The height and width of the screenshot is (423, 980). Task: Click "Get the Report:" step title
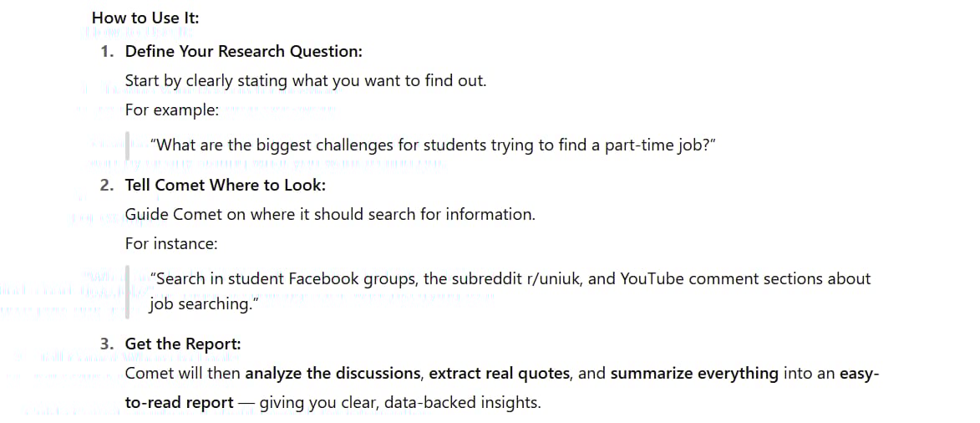[x=183, y=344]
